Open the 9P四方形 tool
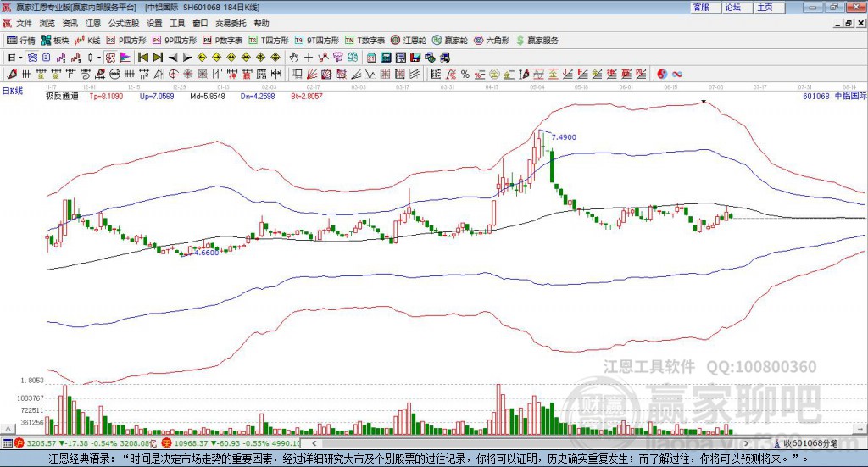Viewport: 868px width, 467px height. pos(175,41)
